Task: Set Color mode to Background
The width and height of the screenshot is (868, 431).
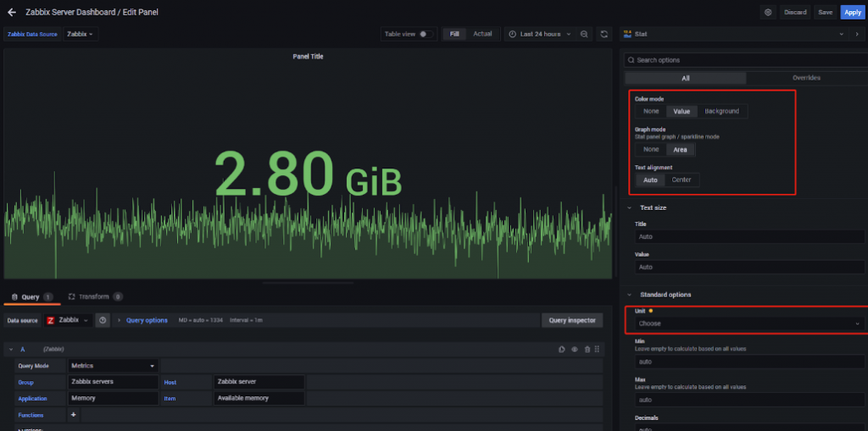Action: click(722, 111)
